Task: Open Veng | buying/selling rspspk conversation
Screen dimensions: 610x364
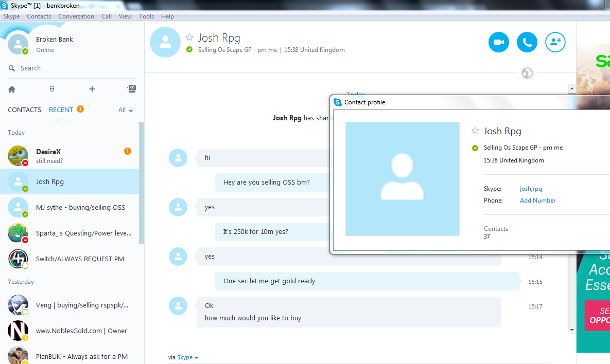Action: tap(69, 305)
